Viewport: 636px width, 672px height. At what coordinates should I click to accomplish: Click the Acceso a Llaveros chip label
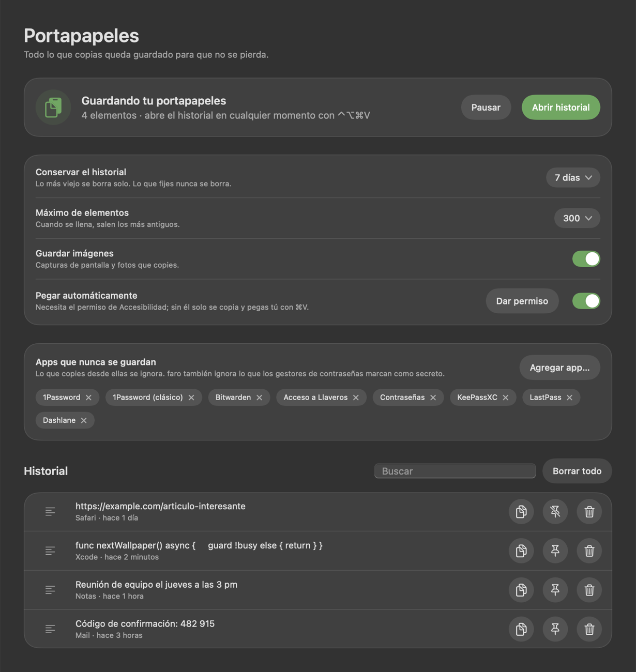tap(315, 398)
